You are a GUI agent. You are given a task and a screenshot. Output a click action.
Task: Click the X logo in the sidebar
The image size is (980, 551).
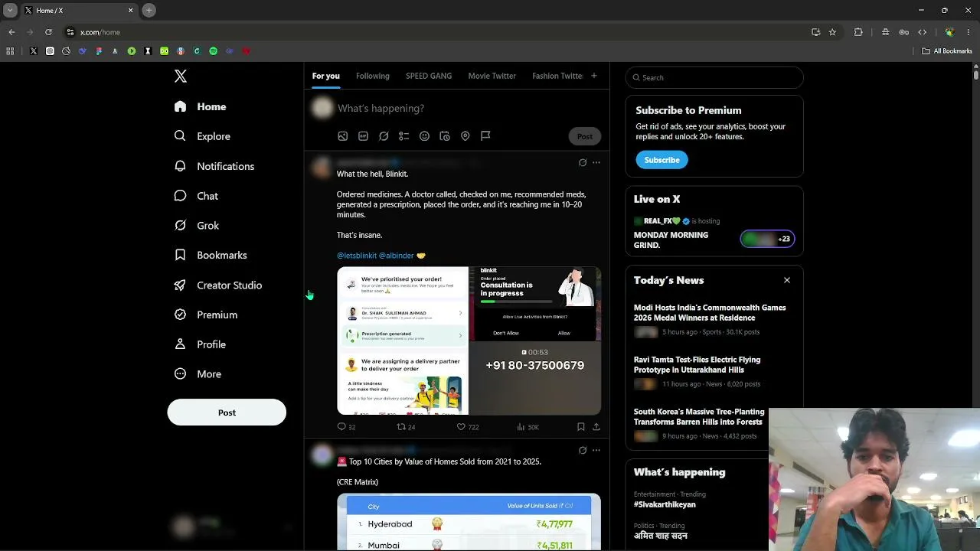[181, 76]
